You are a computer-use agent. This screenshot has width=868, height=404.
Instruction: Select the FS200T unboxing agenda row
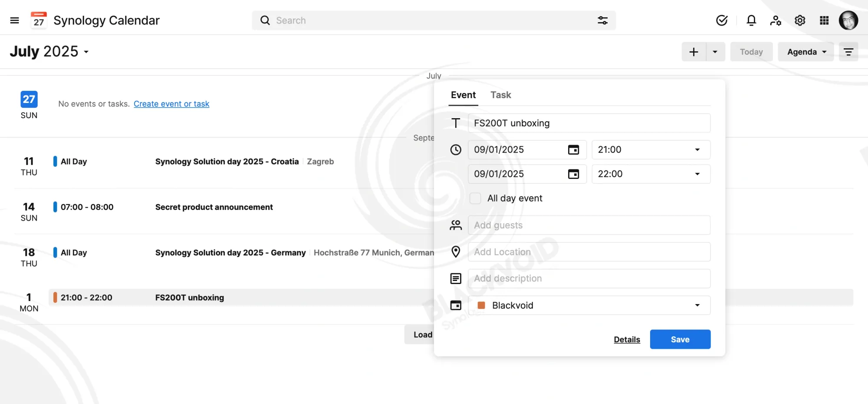click(241, 298)
